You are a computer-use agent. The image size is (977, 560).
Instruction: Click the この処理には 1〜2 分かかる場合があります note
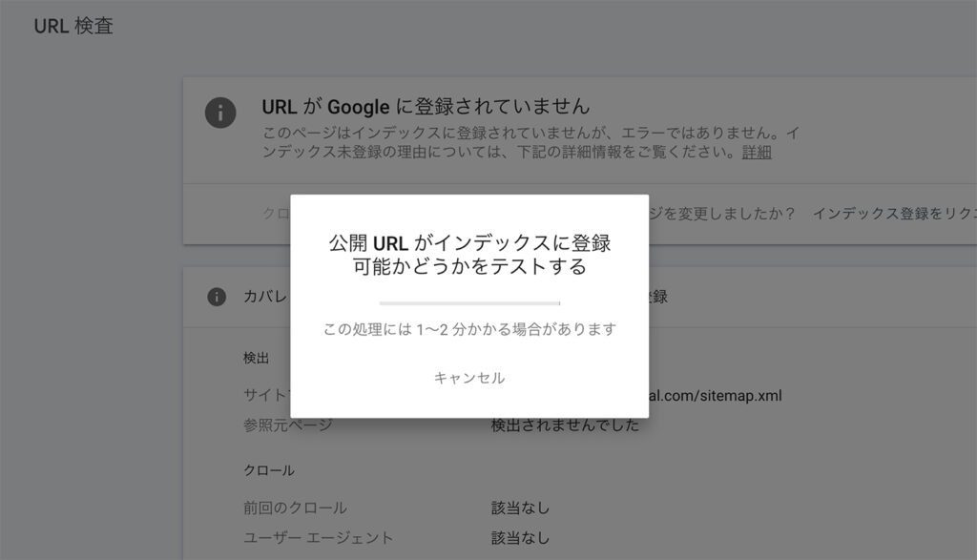coord(469,329)
